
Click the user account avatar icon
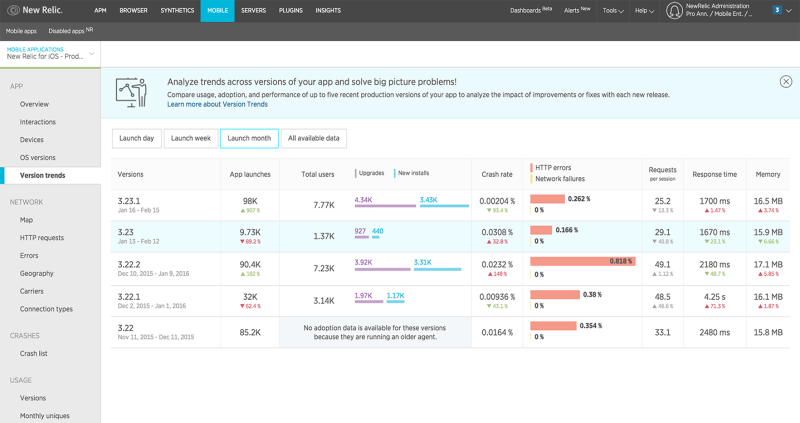(x=674, y=10)
